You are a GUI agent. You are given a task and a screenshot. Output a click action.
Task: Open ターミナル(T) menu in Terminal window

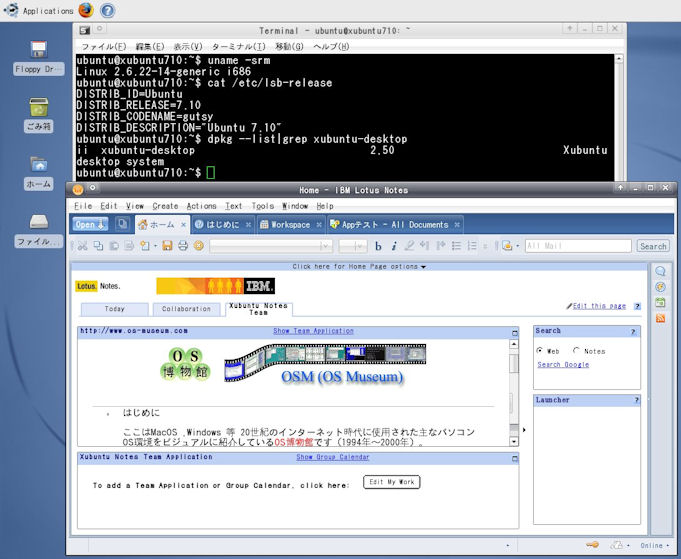pos(238,46)
